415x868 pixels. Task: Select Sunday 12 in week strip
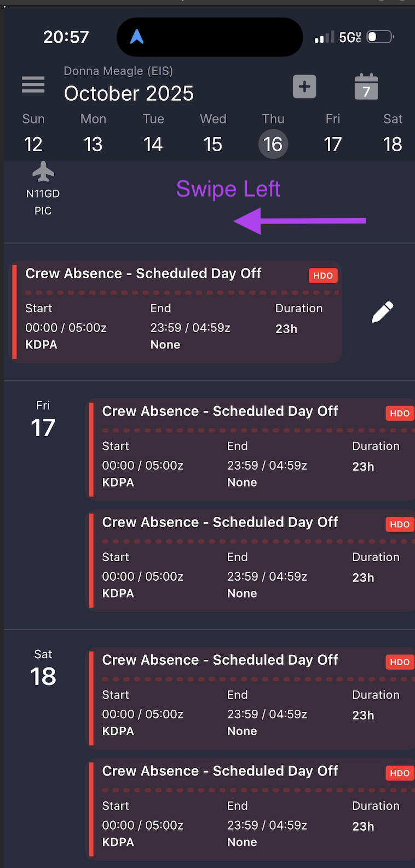[x=33, y=144]
